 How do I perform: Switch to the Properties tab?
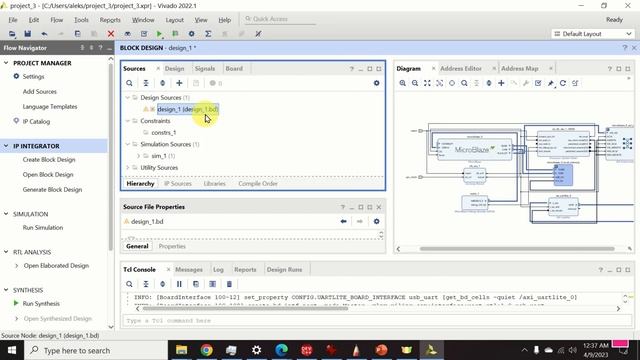tap(172, 247)
